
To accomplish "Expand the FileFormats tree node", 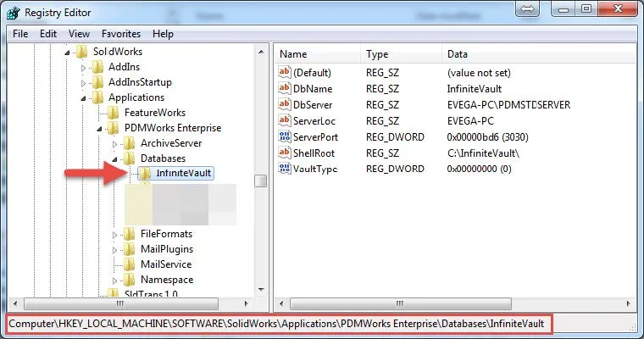I will pyautogui.click(x=115, y=235).
